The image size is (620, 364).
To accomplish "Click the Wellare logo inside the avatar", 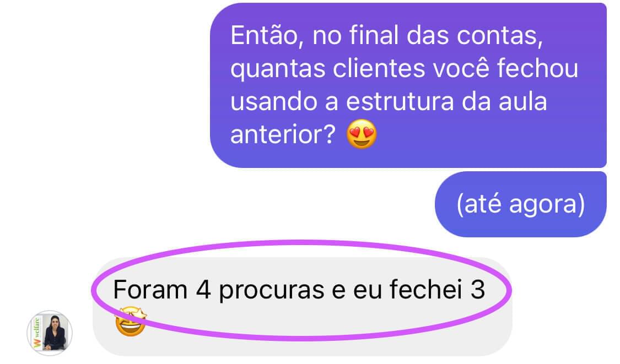I will pyautogui.click(x=37, y=333).
